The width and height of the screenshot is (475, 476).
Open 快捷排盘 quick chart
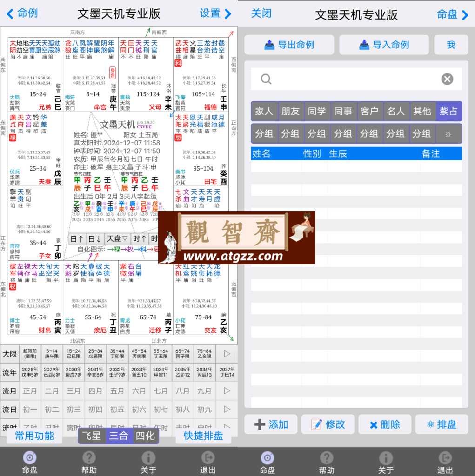pos(203,436)
